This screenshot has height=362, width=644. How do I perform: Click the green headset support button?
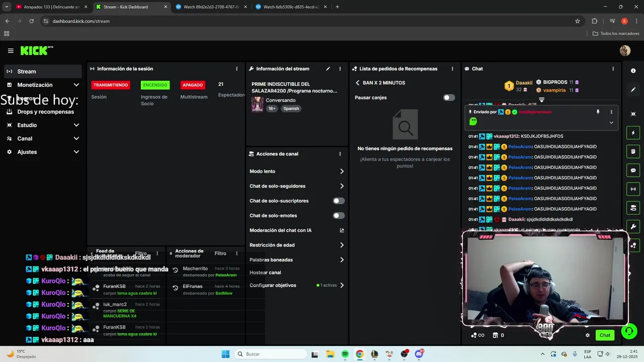coord(628,331)
